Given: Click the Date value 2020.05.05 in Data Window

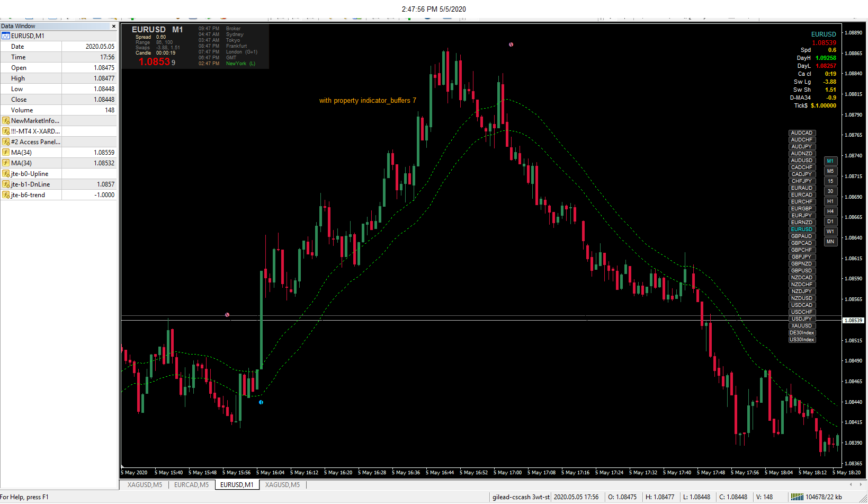Looking at the screenshot, I should [100, 47].
